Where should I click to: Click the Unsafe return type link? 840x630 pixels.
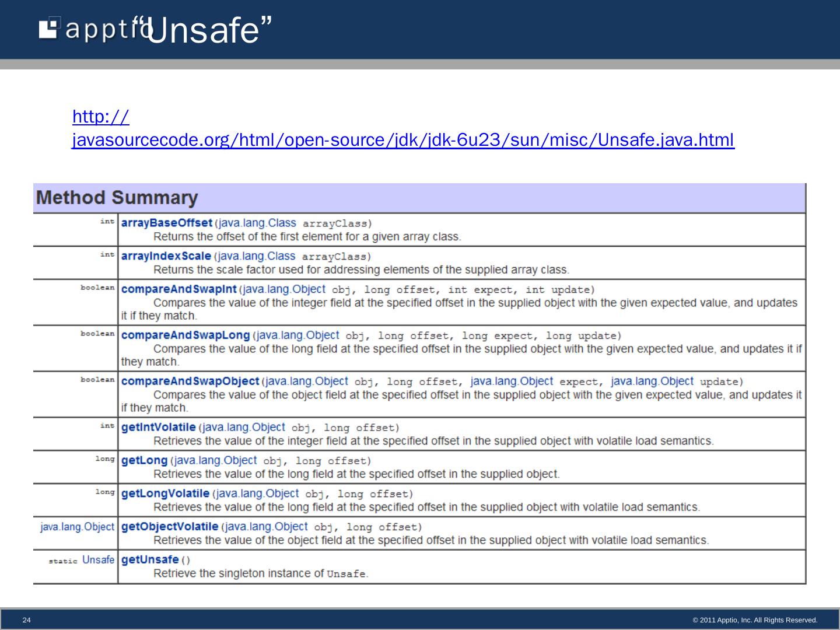pyautogui.click(x=98, y=560)
